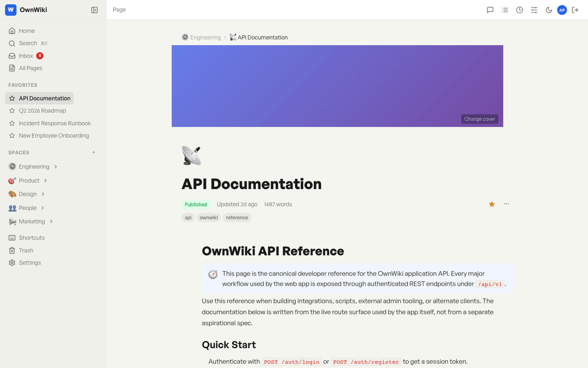Expand the People space chevron
The width and height of the screenshot is (588, 368).
[43, 208]
